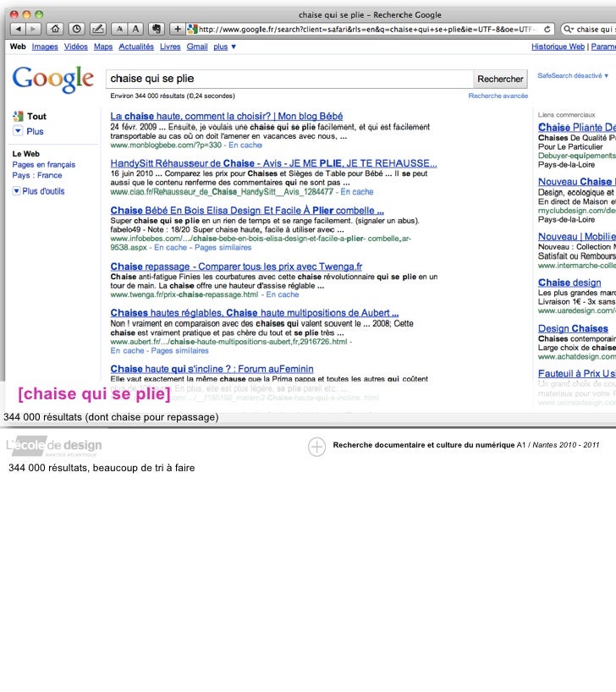Switch to Images tab
The width and height of the screenshot is (616, 692).
pos(45,47)
